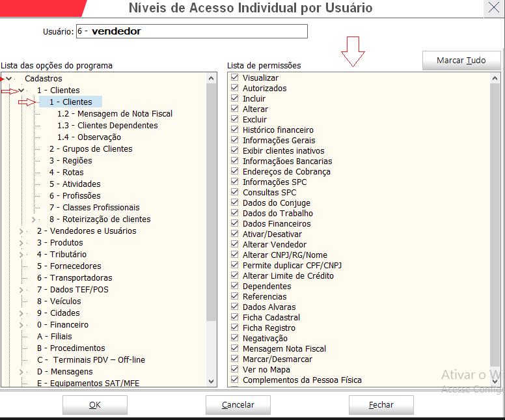505x420 pixels.
Task: Toggle Ficha Cadastral checkbox
Action: pos(235,317)
